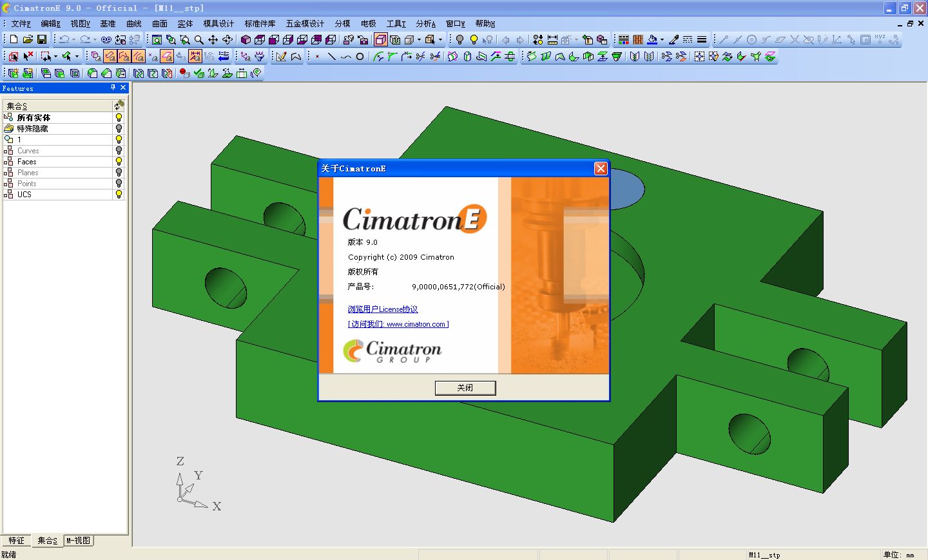Image resolution: width=928 pixels, height=560 pixels.
Task: Open the 电极 menu
Action: (x=368, y=24)
